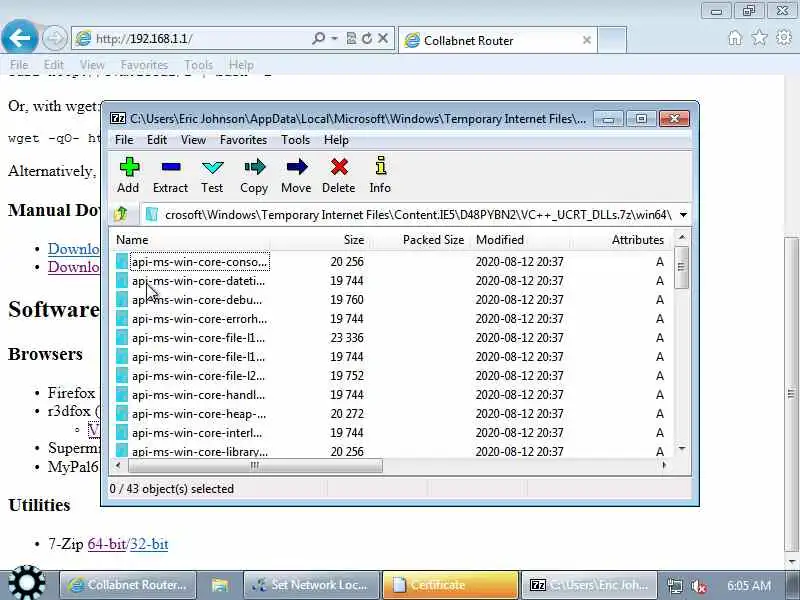Click the 7-Zip folder path field
The height and width of the screenshot is (600, 800).
coord(417,215)
